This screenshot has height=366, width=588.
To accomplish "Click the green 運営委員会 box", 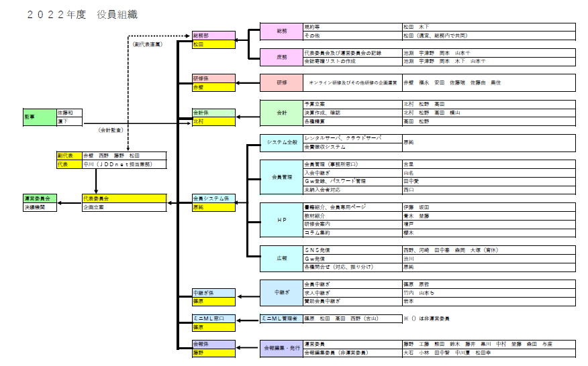I will coord(40,198).
